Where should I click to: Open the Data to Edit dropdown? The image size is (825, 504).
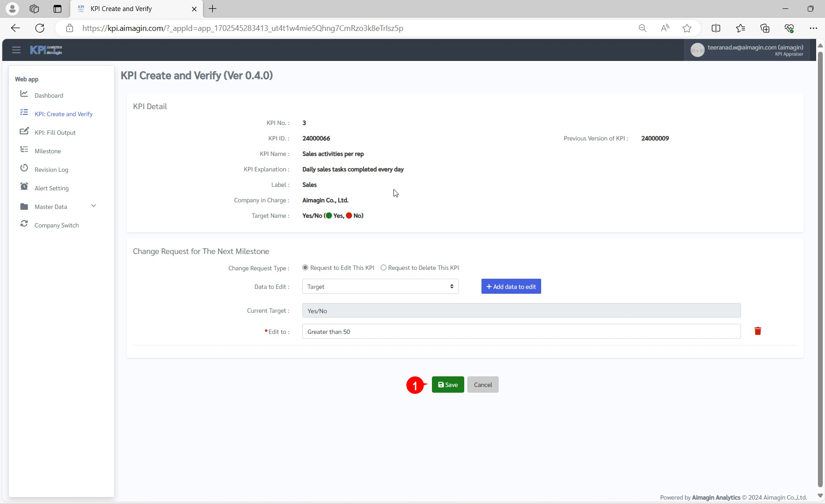[380, 287]
